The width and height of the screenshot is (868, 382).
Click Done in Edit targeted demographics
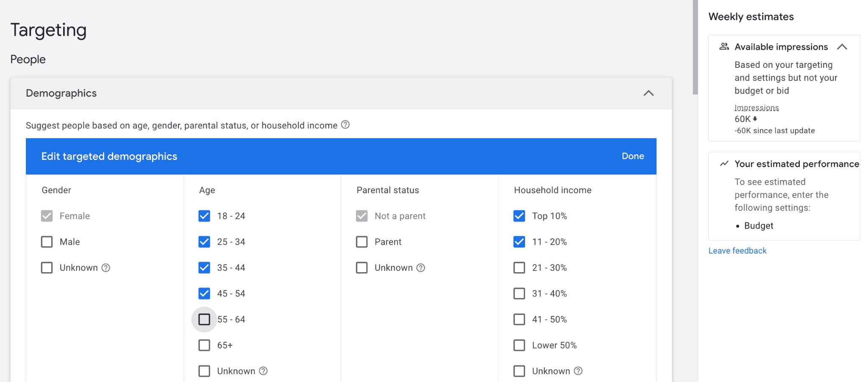pyautogui.click(x=633, y=156)
